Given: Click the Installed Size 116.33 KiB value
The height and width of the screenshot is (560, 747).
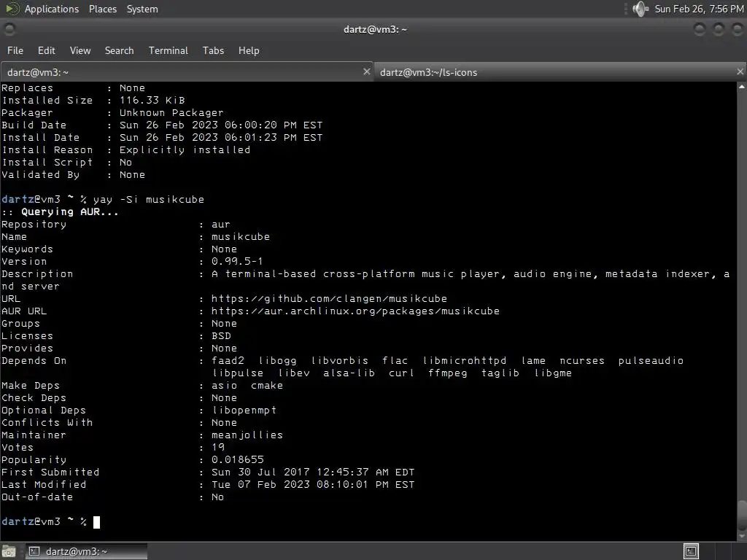Looking at the screenshot, I should click(152, 101).
